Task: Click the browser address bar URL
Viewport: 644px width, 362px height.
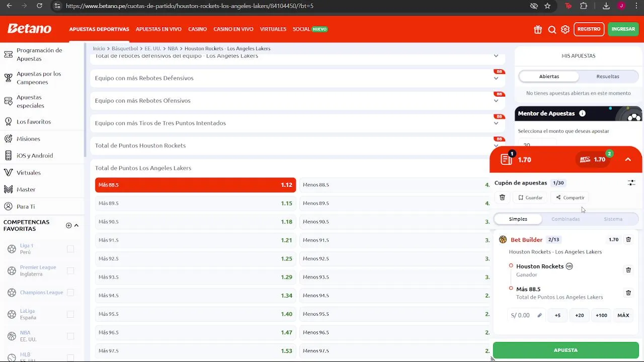Action: click(190, 6)
